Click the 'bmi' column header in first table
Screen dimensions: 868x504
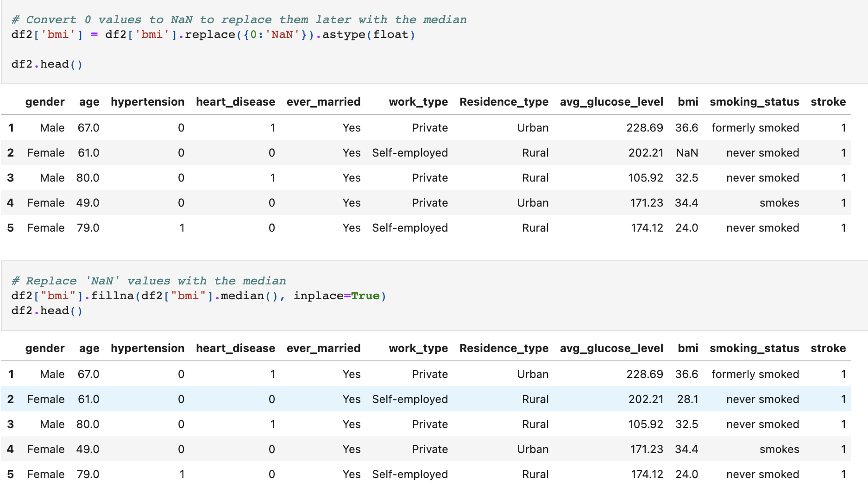click(x=688, y=102)
